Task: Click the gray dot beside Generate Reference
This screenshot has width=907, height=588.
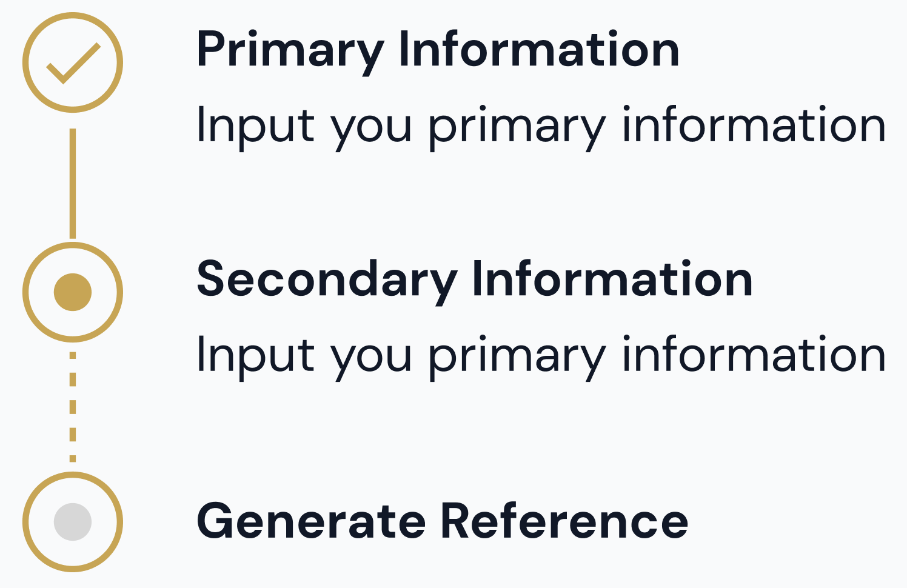Action: (x=73, y=521)
